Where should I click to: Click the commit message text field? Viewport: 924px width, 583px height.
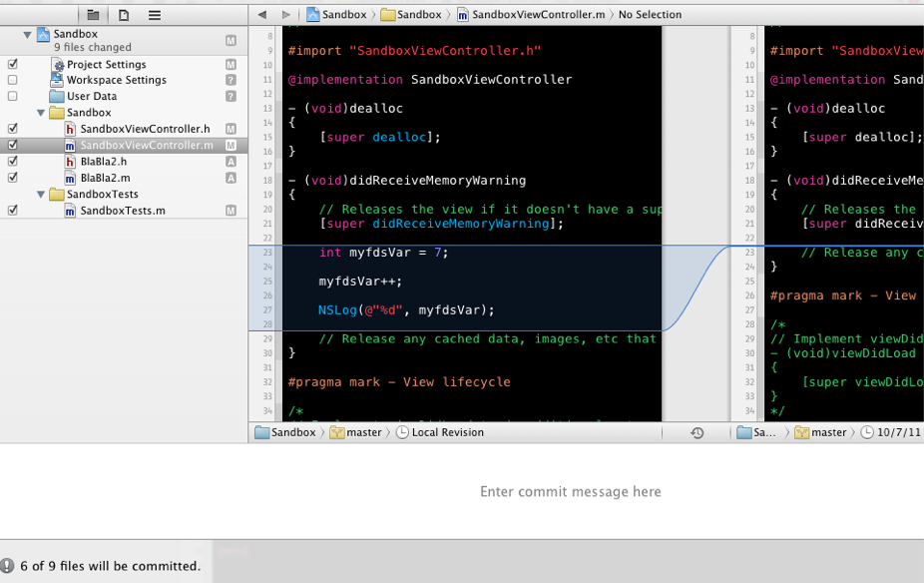point(570,491)
